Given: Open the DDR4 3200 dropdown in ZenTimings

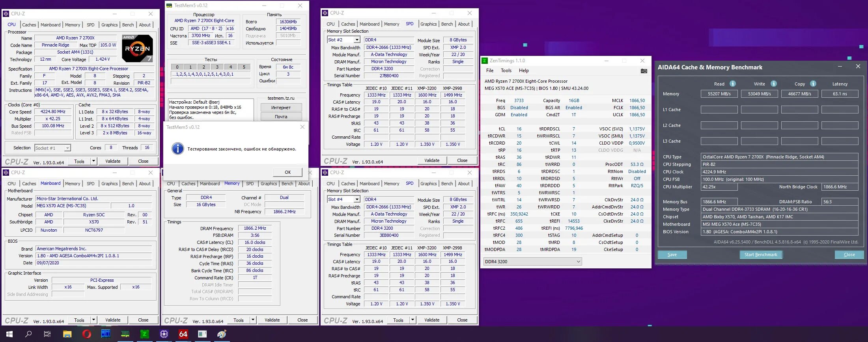Looking at the screenshot, I should coord(532,262).
